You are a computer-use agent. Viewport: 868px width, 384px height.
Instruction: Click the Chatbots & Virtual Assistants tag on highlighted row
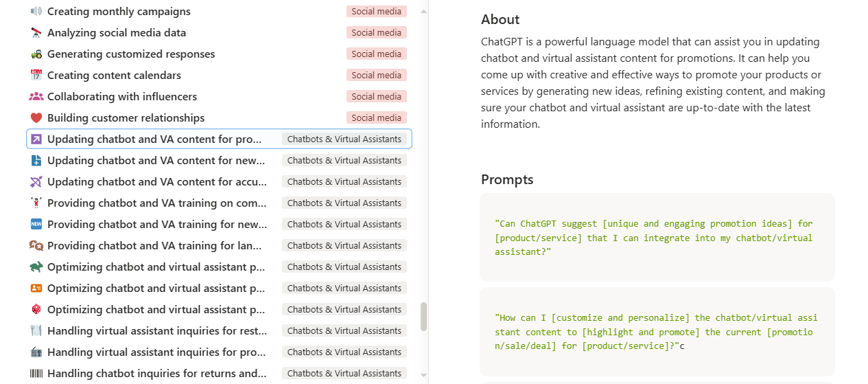pos(344,139)
